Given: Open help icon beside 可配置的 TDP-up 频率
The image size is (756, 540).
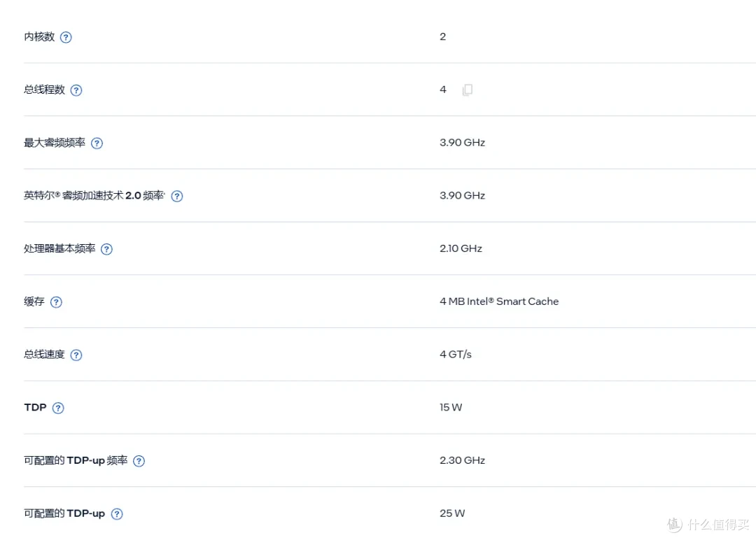Looking at the screenshot, I should pyautogui.click(x=139, y=461).
